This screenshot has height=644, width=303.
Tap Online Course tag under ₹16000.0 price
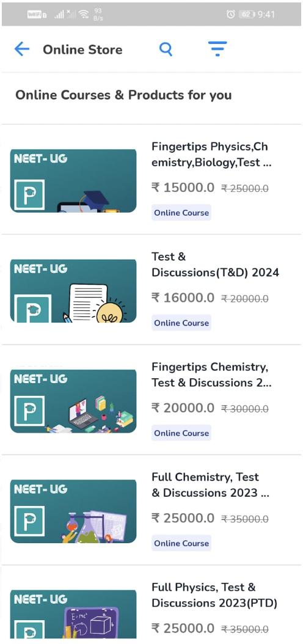(x=181, y=323)
